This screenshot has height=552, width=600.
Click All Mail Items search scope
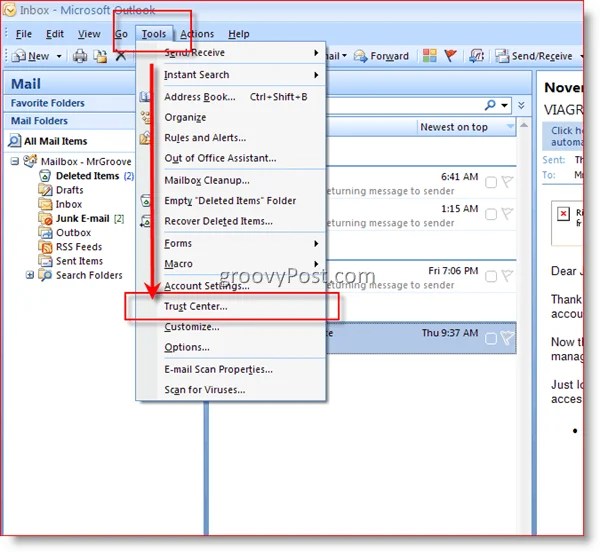pos(48,141)
